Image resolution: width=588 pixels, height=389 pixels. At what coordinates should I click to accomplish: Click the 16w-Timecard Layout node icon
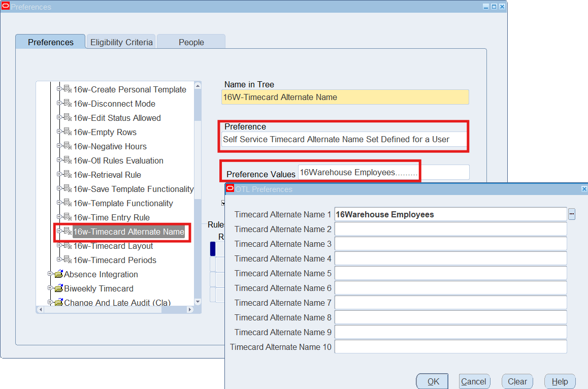[x=68, y=246]
